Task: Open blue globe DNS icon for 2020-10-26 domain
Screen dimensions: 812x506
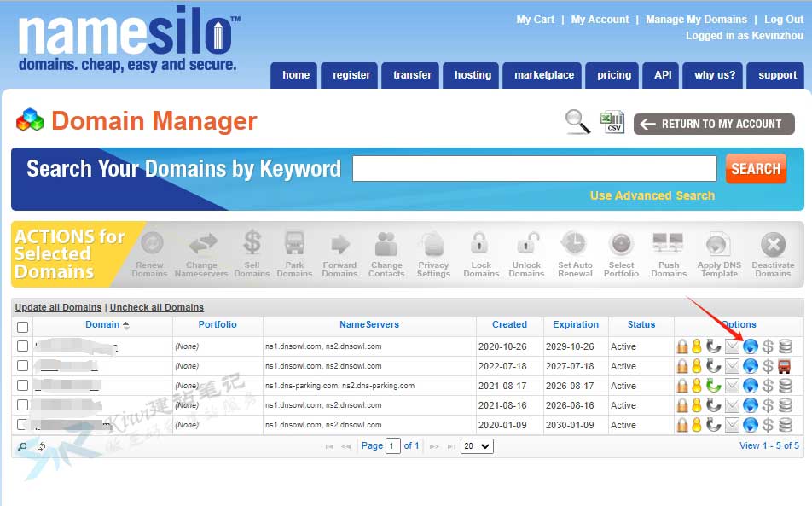Action: click(751, 346)
